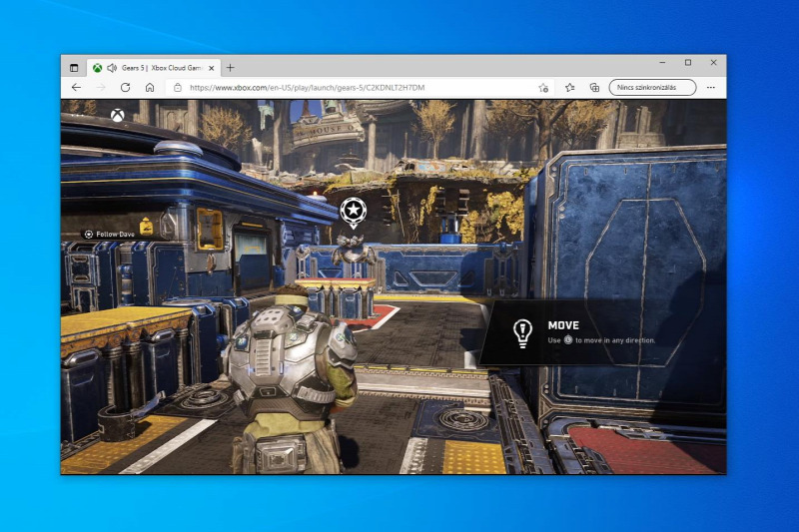799x532 pixels.
Task: Open browser Settings and more menu
Action: (711, 88)
